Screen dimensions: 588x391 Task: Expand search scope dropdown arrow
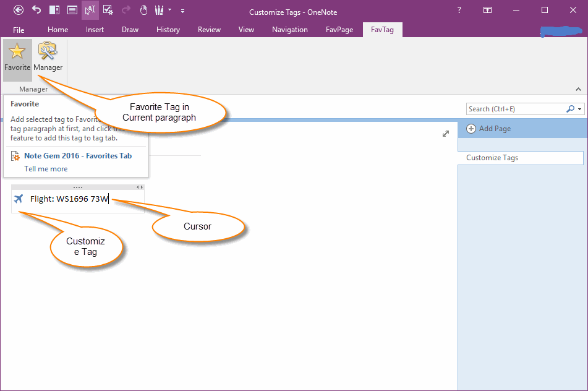click(580, 109)
